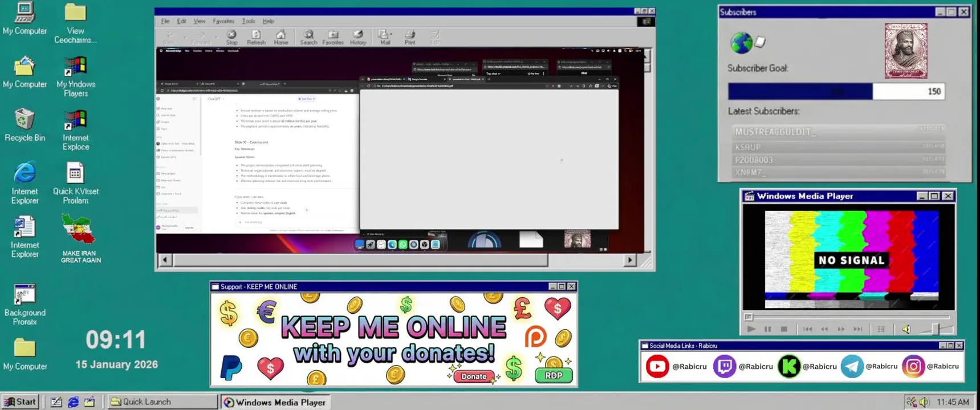Open the Instagram @Rabicru social icon

pos(913,366)
